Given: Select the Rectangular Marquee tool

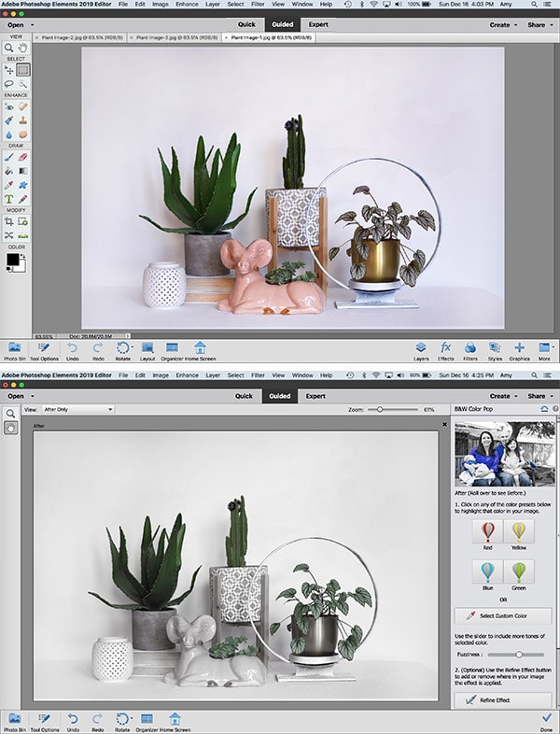Looking at the screenshot, I should click(22, 70).
